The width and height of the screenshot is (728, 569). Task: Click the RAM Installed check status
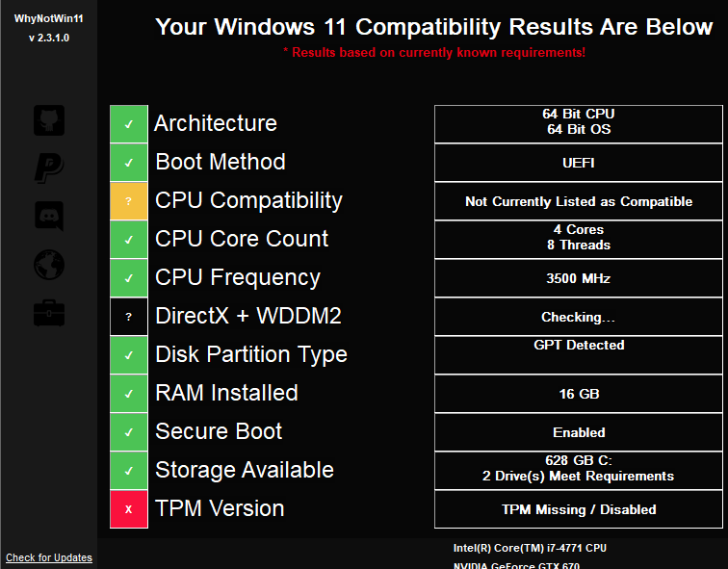pos(129,394)
